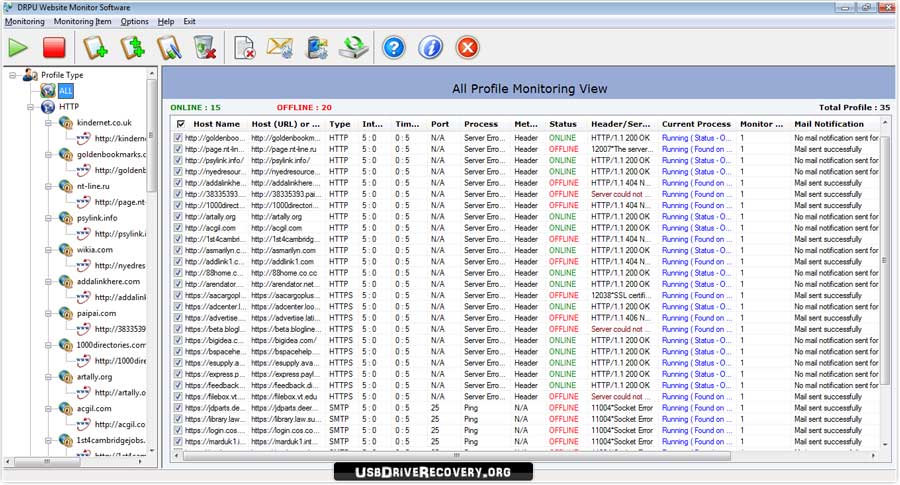Uncheck the https://jdparts.de... row checkbox

tap(178, 408)
